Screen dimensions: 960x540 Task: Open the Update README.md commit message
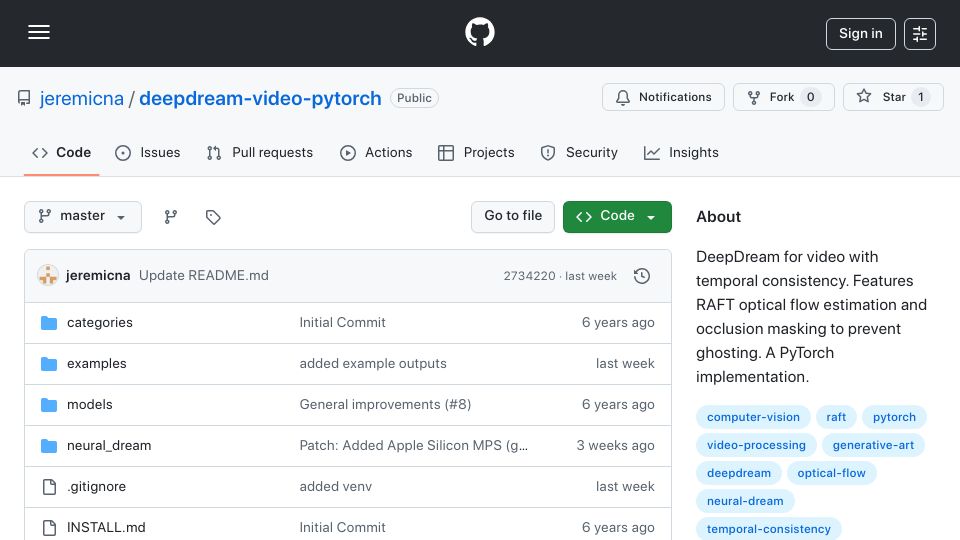pos(204,276)
